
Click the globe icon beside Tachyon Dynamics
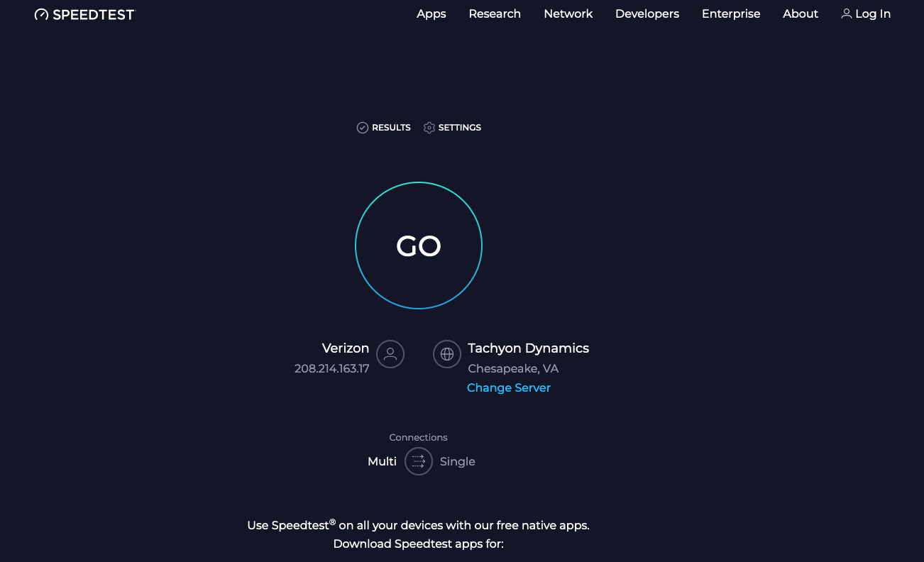click(447, 354)
